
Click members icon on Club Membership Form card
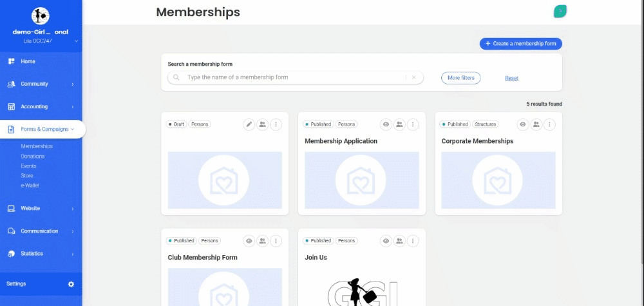[262, 241]
